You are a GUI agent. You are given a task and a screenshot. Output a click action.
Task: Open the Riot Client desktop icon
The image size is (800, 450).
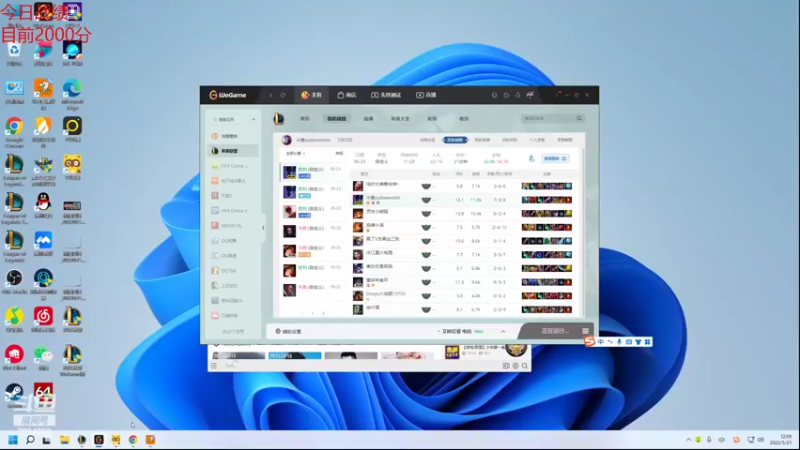click(x=14, y=358)
